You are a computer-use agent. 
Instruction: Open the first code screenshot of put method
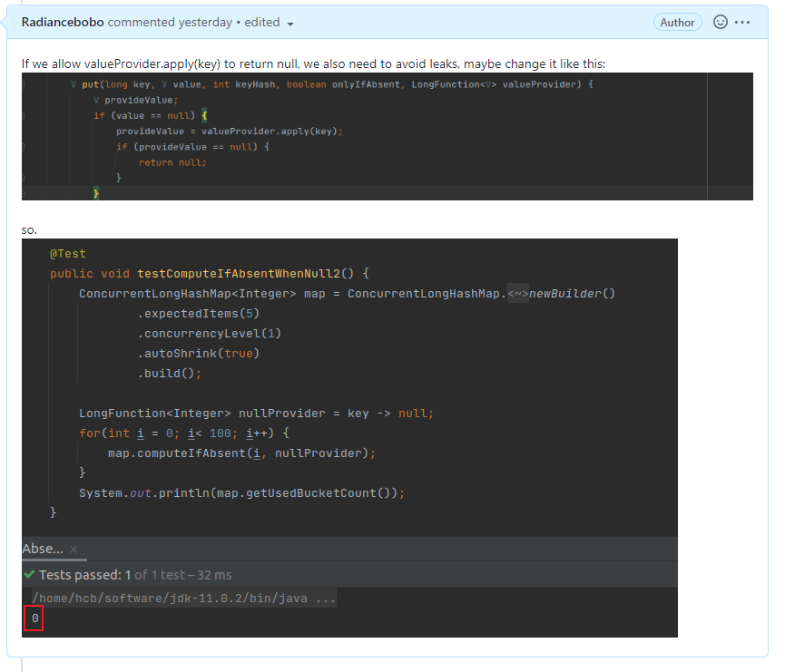point(387,137)
